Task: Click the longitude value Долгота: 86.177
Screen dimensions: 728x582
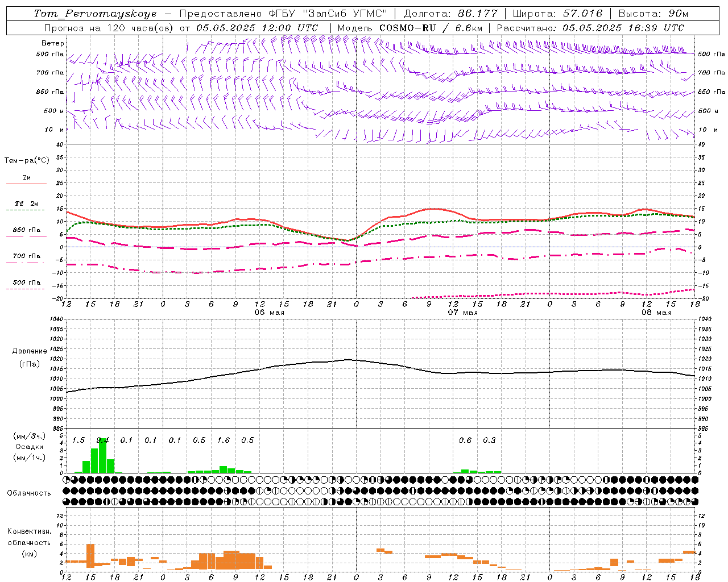Action: [x=450, y=14]
